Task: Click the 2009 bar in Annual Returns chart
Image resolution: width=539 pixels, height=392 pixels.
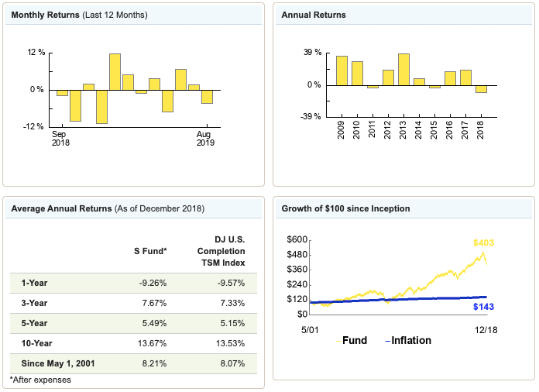Action: (342, 70)
